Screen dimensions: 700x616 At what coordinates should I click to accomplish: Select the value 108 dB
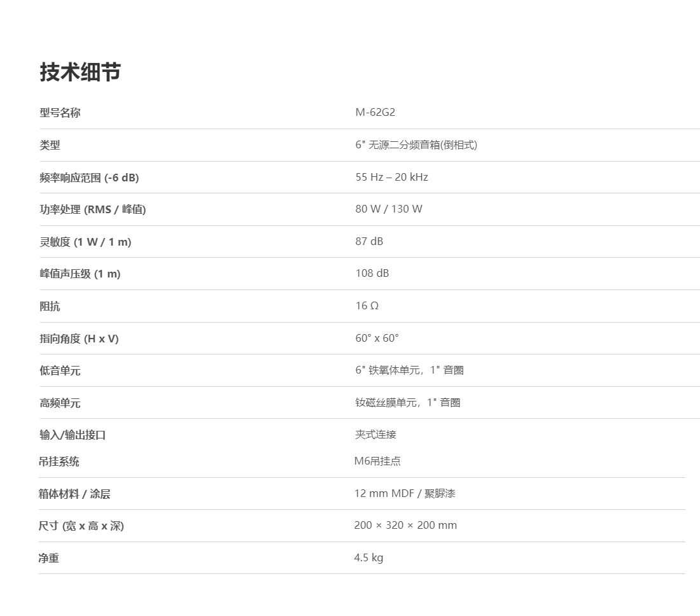pyautogui.click(x=372, y=273)
